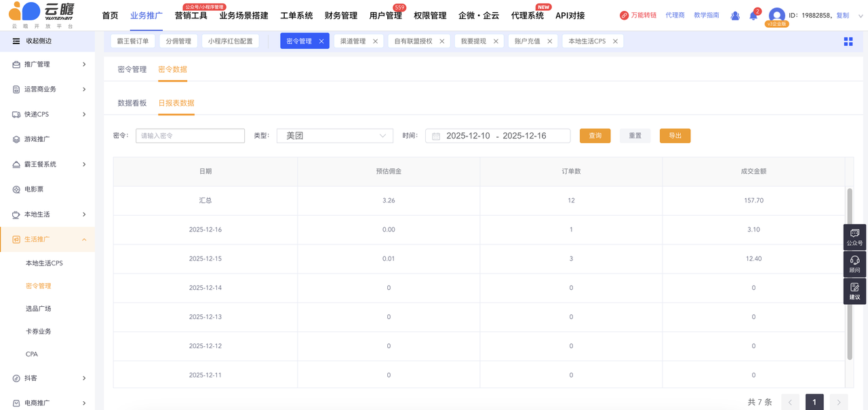The image size is (868, 410).
Task: Close the 渠道管理 tab
Action: [376, 41]
